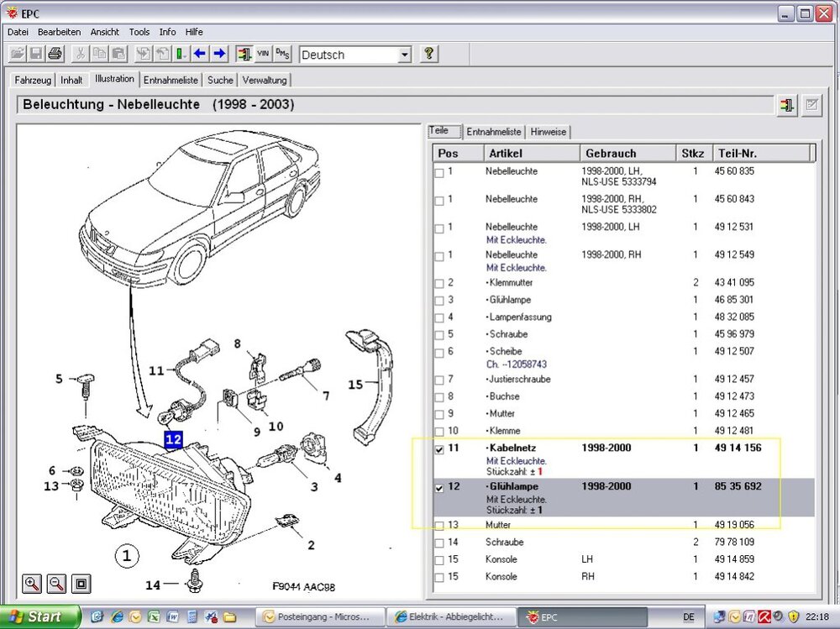Click the security shield tray icon
The image size is (840, 629).
(794, 616)
